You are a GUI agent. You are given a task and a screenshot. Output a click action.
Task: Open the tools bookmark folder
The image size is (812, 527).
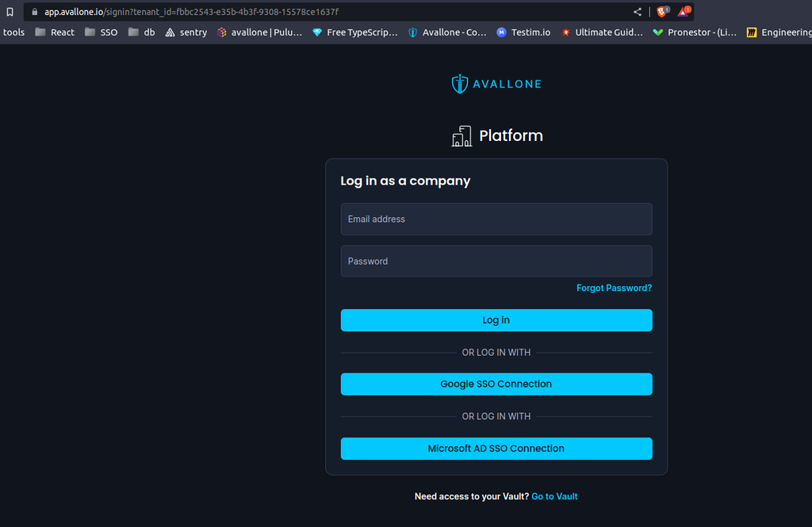click(x=13, y=32)
